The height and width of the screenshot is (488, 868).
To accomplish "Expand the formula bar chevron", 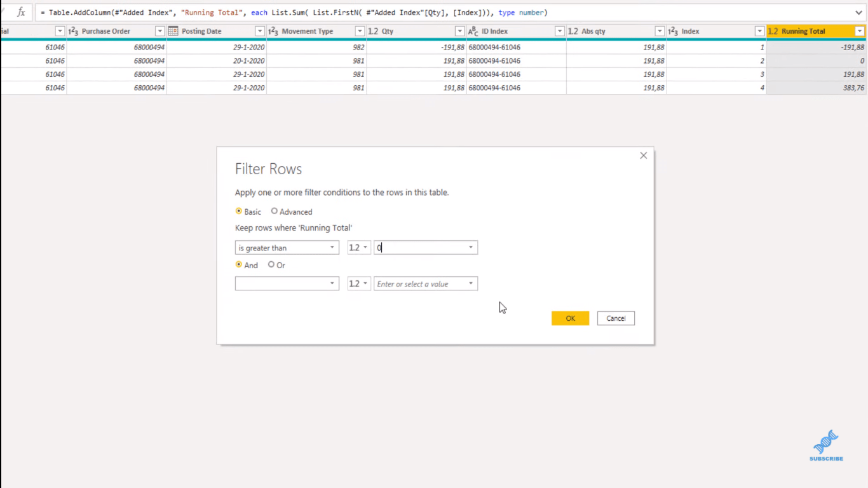I will (x=859, y=13).
